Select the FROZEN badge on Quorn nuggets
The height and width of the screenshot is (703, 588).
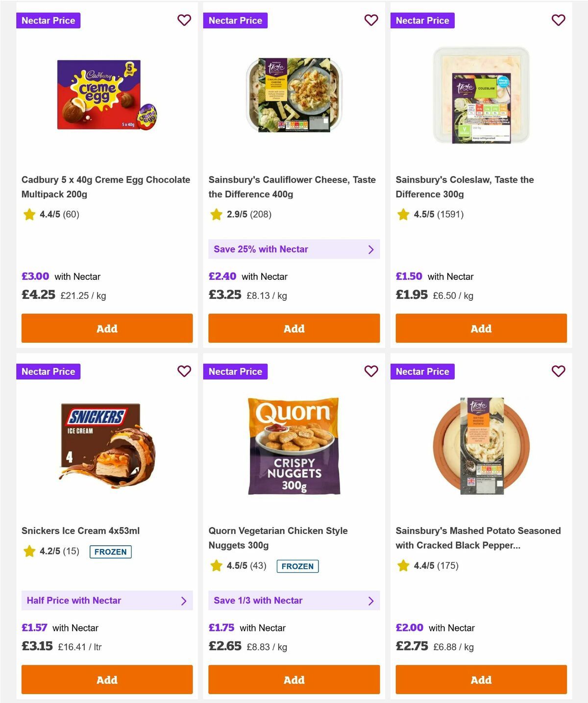(297, 566)
